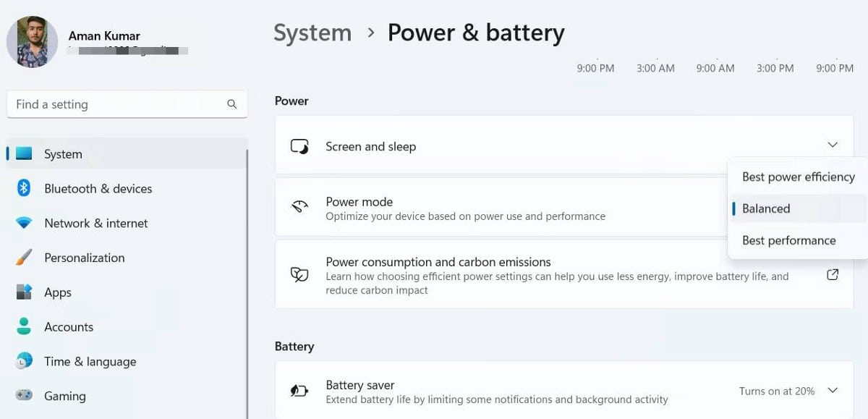Image resolution: width=868 pixels, height=419 pixels.
Task: Click inside the Find a setting field
Action: point(109,104)
